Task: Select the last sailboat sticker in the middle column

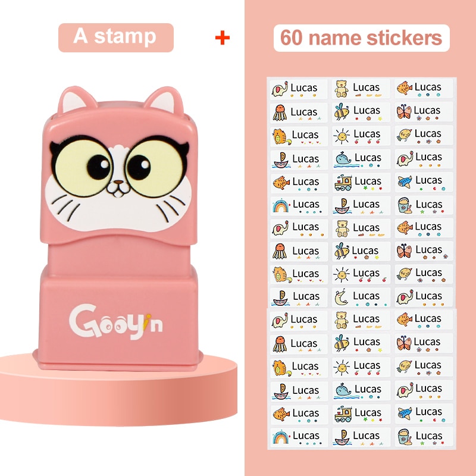Action: click(x=361, y=437)
